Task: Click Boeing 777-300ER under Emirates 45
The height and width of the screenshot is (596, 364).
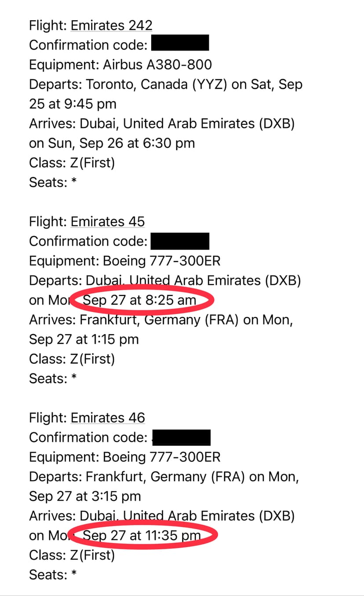Action: (x=161, y=261)
